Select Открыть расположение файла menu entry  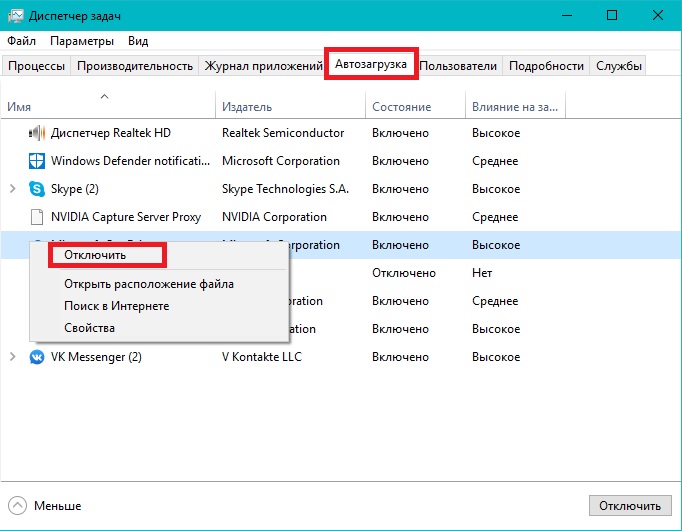click(x=148, y=284)
